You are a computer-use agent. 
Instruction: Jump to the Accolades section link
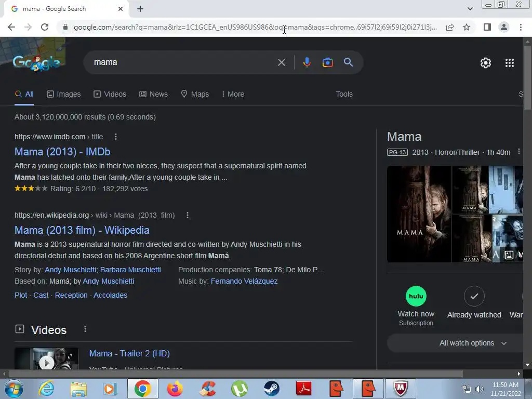110,295
